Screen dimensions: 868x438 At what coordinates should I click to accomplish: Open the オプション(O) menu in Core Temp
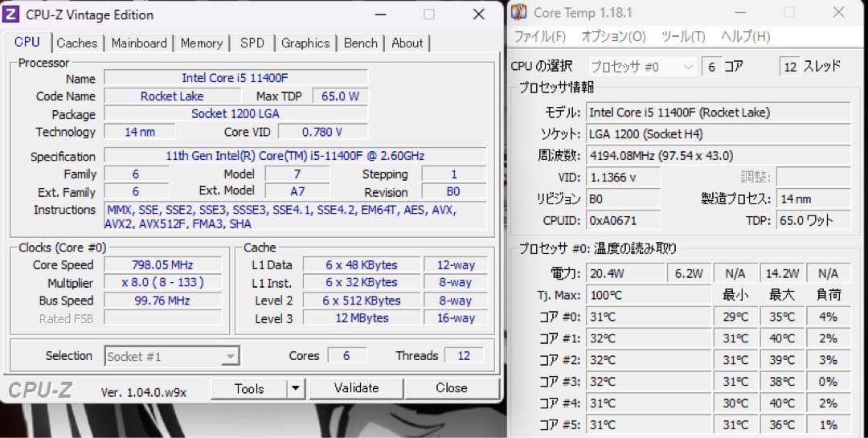[x=613, y=36]
